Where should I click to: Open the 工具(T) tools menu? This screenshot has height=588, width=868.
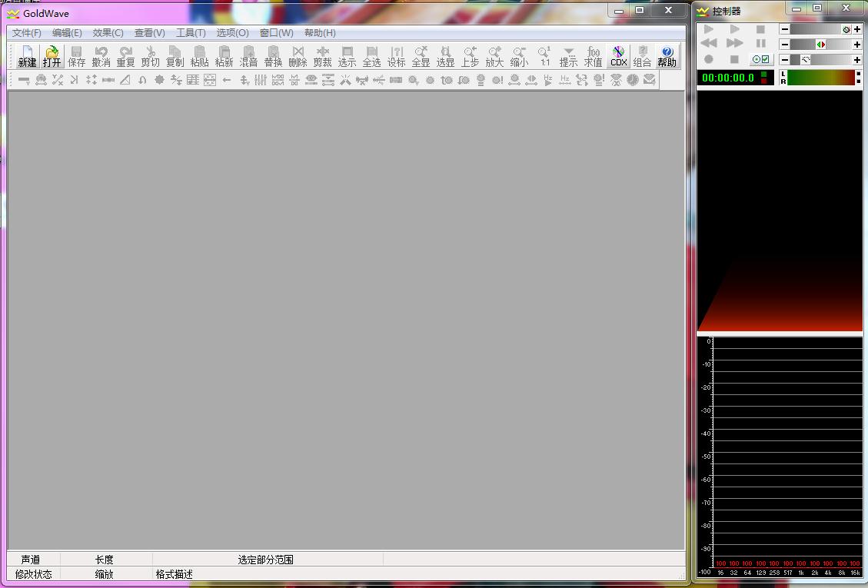click(x=191, y=33)
